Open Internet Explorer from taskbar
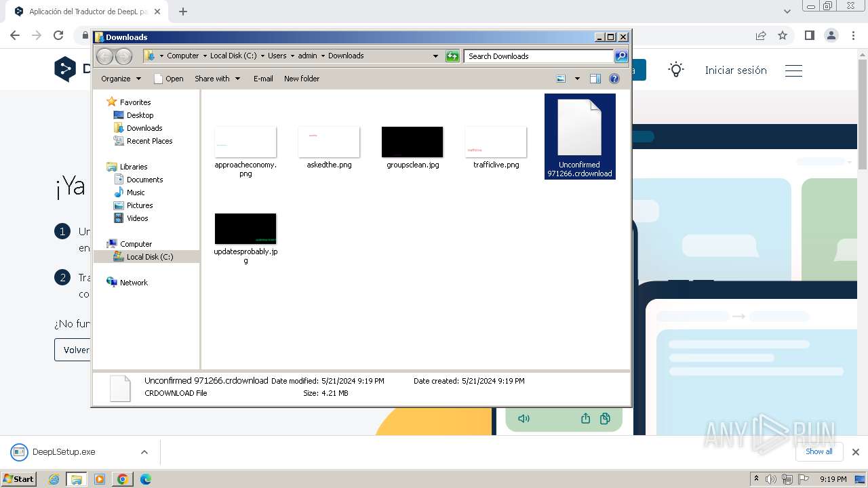Screen dimensions: 868x488 [54, 479]
